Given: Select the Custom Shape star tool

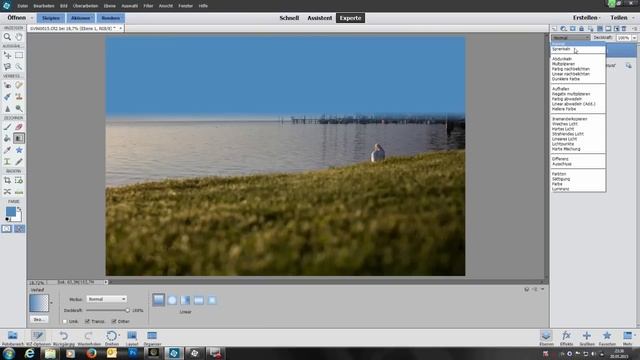Looking at the screenshot, I should click(x=19, y=150).
